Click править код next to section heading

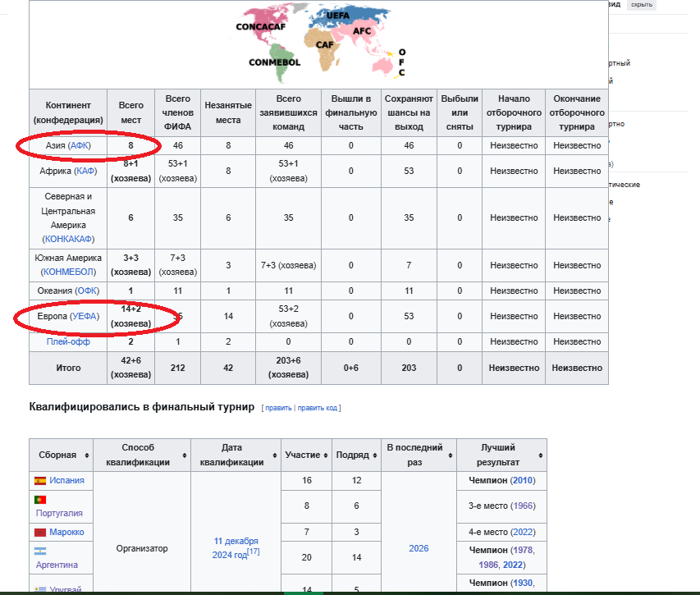(318, 408)
